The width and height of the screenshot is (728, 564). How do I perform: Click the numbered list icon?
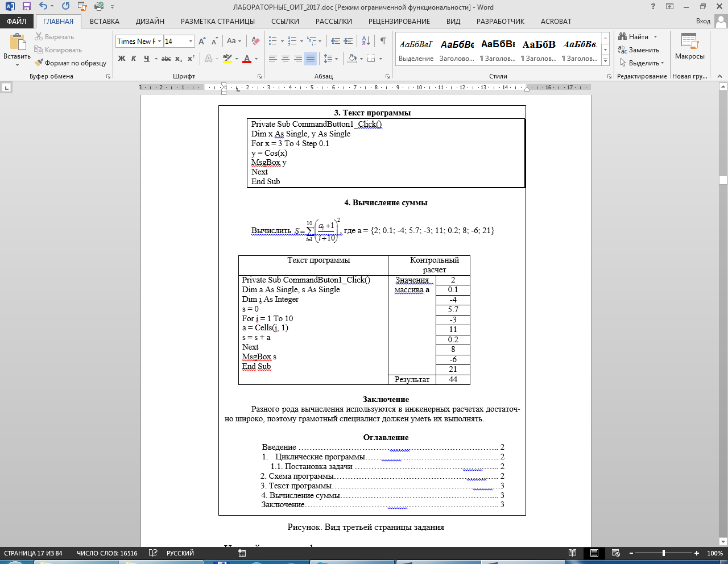point(292,41)
